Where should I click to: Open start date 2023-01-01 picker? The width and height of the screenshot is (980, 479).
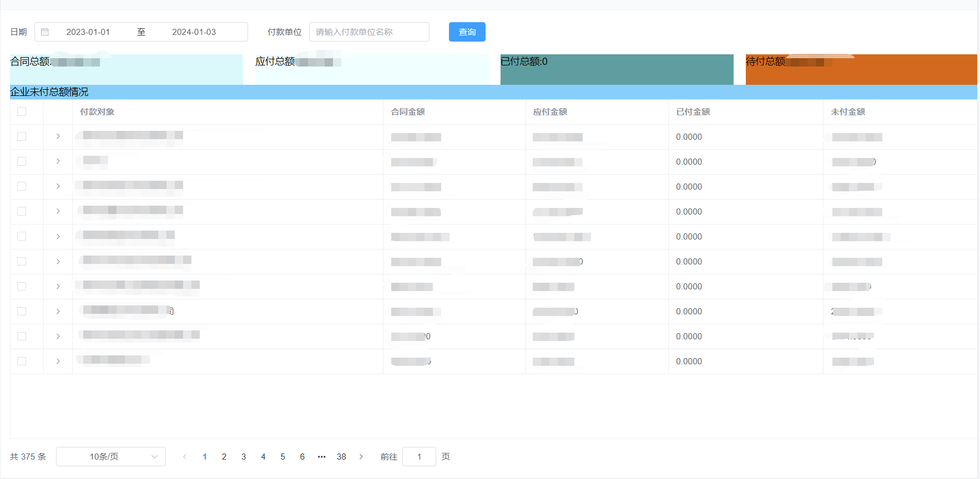point(88,32)
